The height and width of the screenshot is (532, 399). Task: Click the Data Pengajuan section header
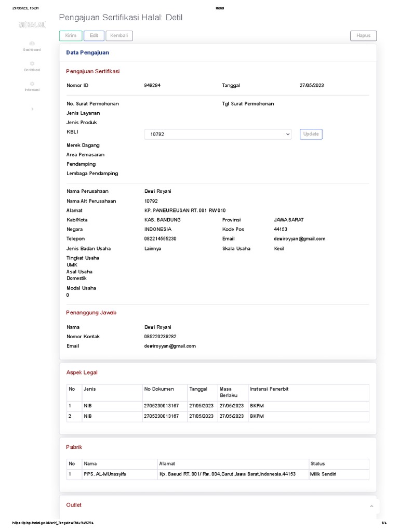click(87, 52)
